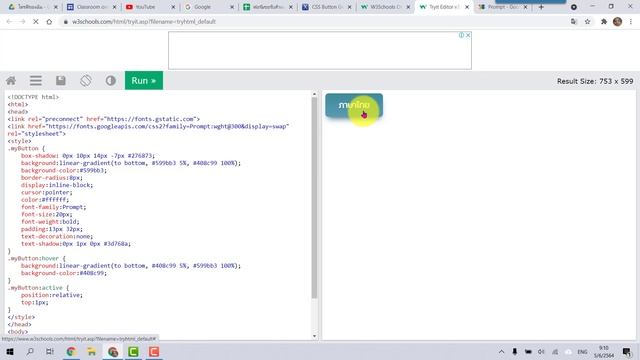The image size is (640, 360).
Task: Go back to the previous page
Action: [x=9, y=22]
